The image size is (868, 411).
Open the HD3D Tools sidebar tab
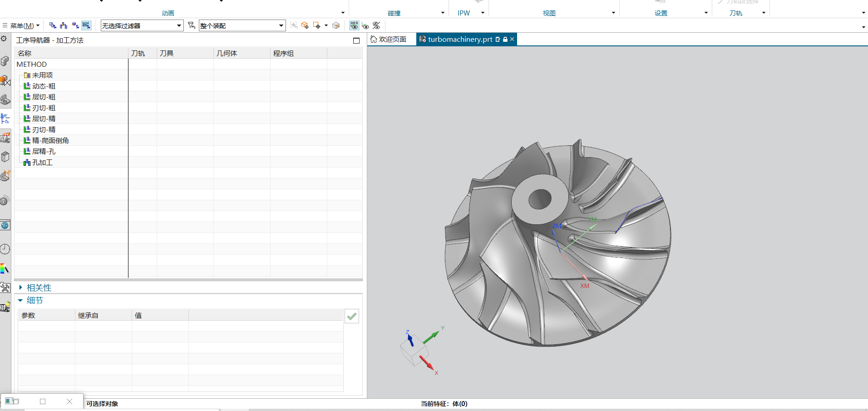click(x=5, y=200)
